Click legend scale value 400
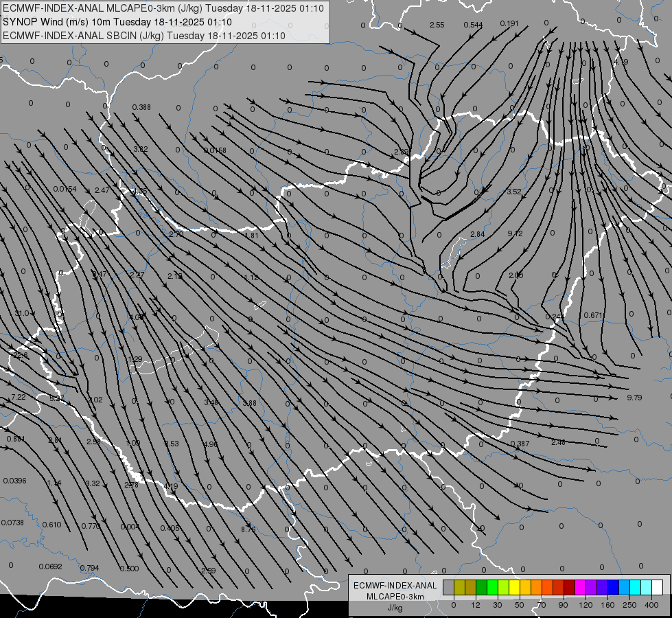 click(651, 605)
